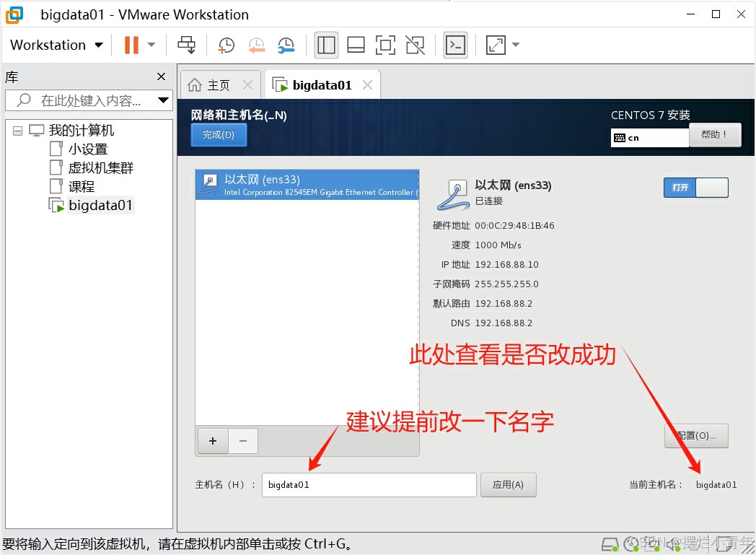Maximize the VMware Workstation window

[x=716, y=14]
